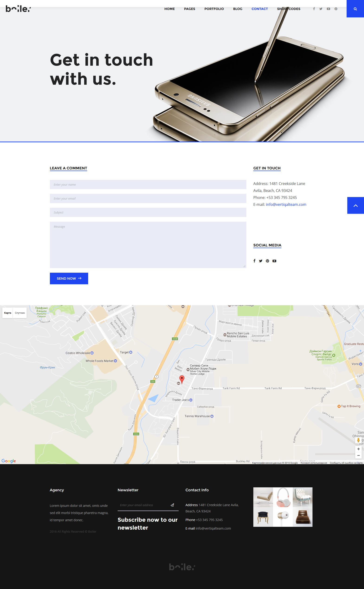Click the newsletter paper-plane submit icon
Screen dimensions: 364x589
click(172, 505)
